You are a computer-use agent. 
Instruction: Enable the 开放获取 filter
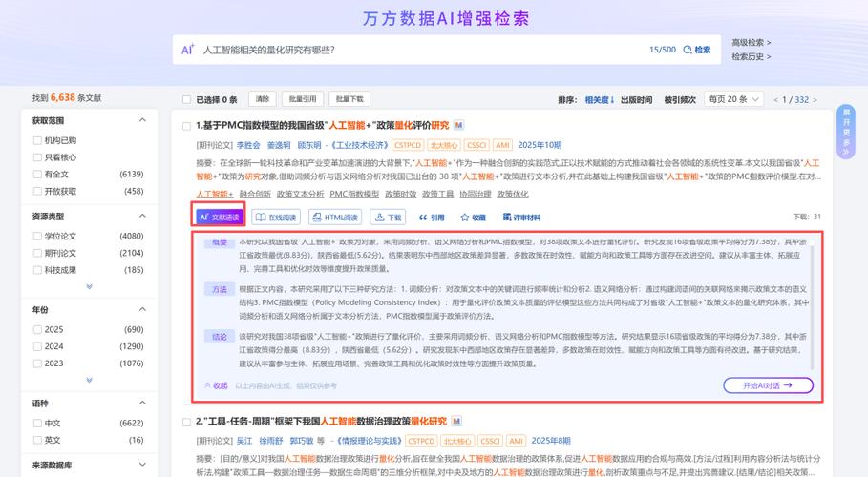click(x=37, y=191)
